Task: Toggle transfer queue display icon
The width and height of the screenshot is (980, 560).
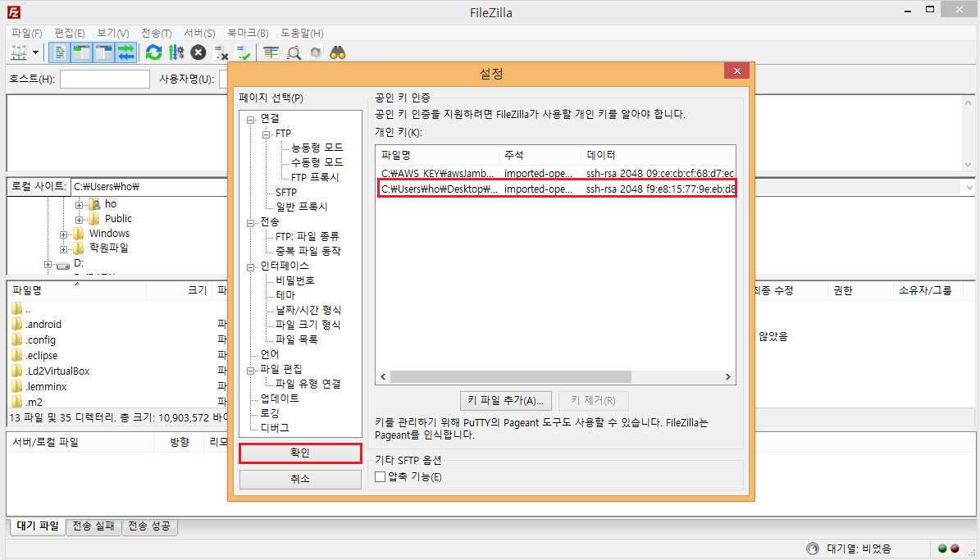Action: pyautogui.click(x=125, y=52)
